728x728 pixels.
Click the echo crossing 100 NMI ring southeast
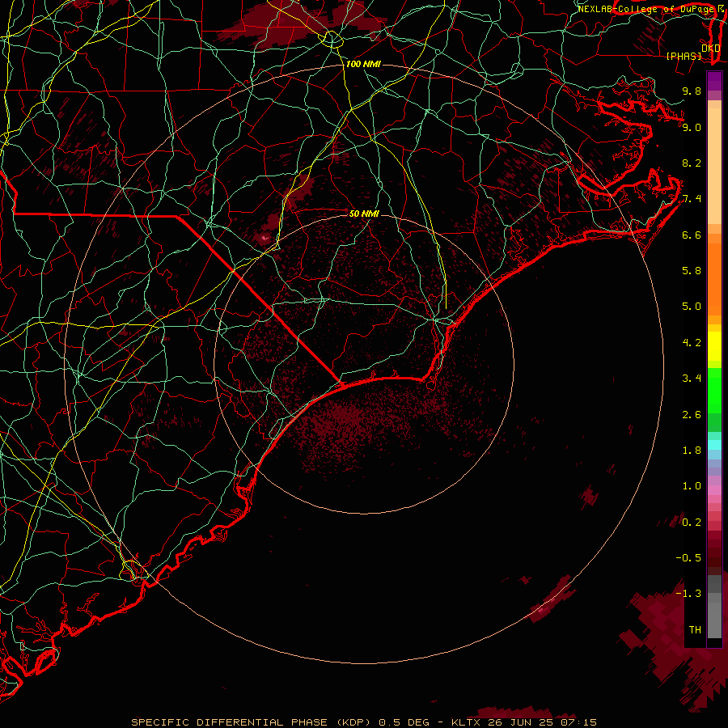[552, 599]
